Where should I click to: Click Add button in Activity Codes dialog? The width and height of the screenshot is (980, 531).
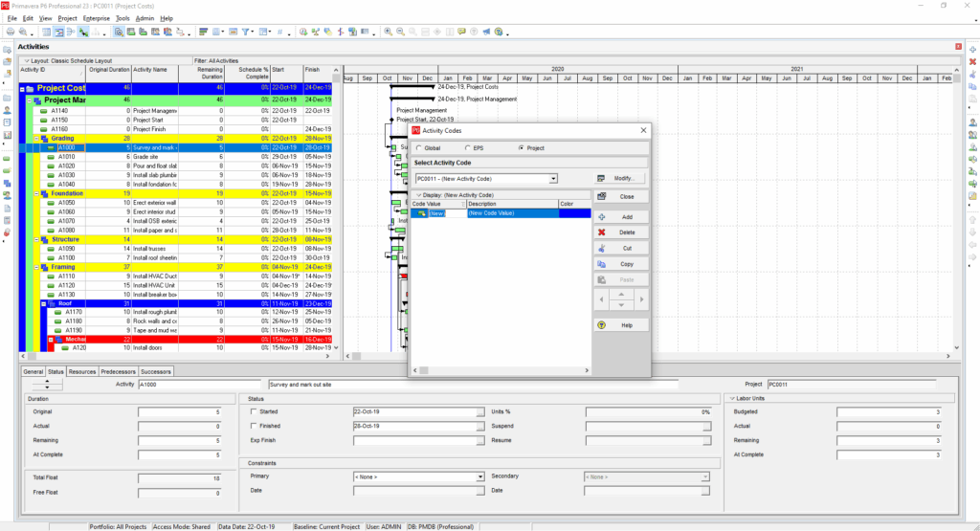pos(620,217)
